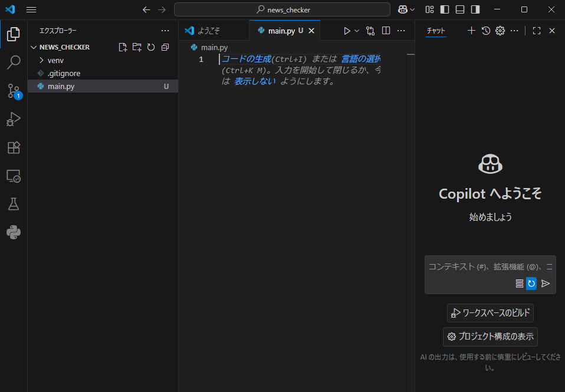This screenshot has height=392, width=565.
Task: Create a new file in NEWS_CHECKER
Action: pos(123,47)
